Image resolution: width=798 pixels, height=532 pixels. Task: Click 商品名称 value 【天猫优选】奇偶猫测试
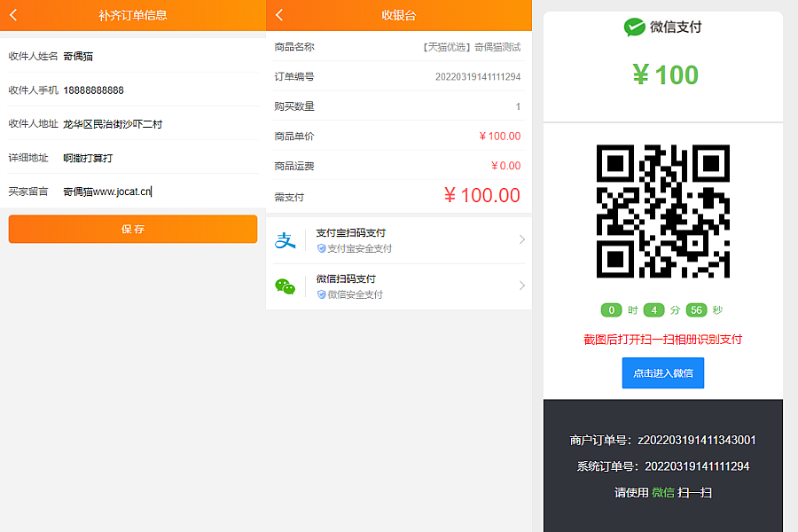click(472, 47)
